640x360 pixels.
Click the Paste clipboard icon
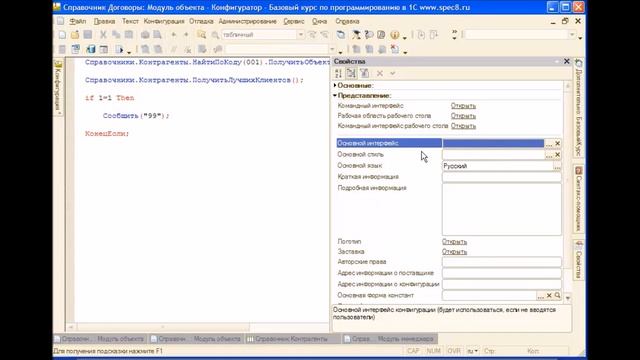129,35
